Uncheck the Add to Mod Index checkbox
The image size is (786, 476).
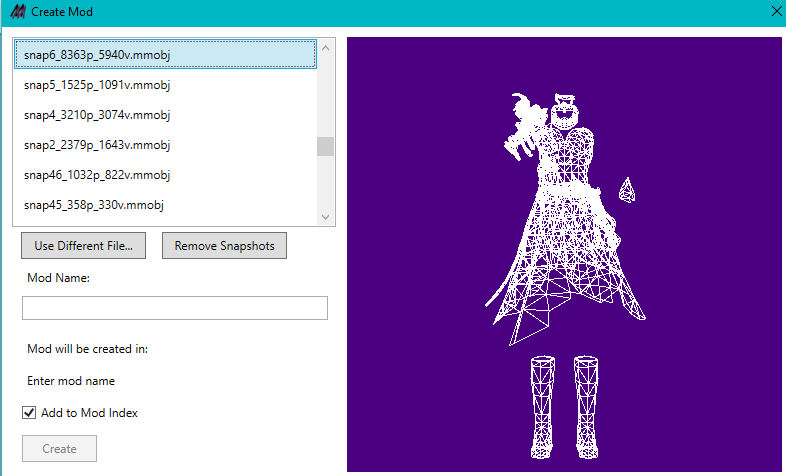(x=29, y=412)
